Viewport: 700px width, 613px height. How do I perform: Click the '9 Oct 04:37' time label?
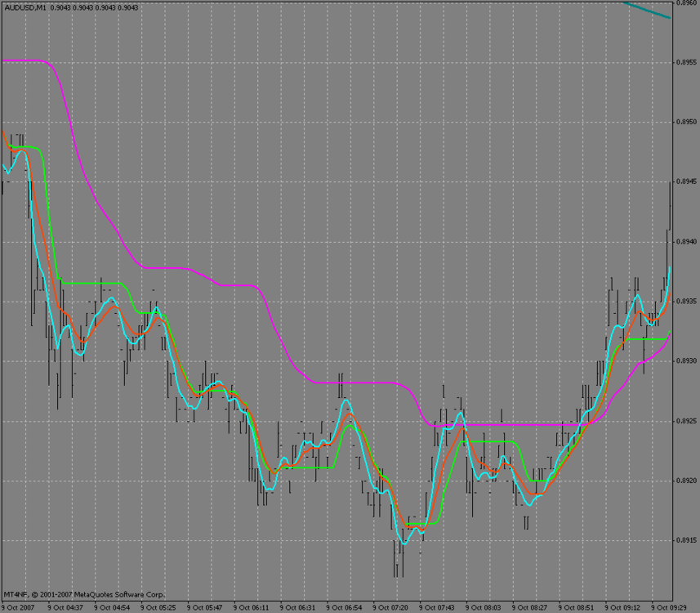pyautogui.click(x=65, y=607)
